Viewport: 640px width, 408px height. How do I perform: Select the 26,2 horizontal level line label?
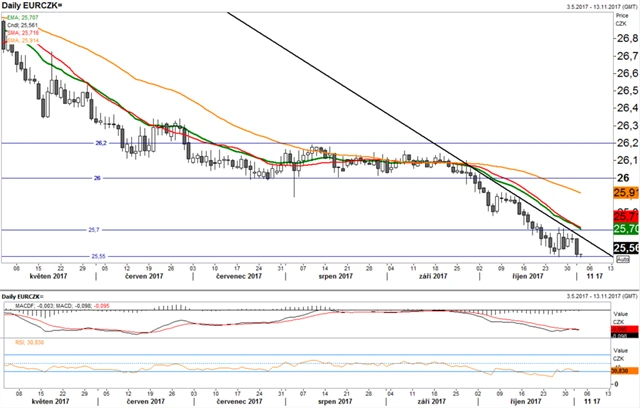[x=101, y=143]
